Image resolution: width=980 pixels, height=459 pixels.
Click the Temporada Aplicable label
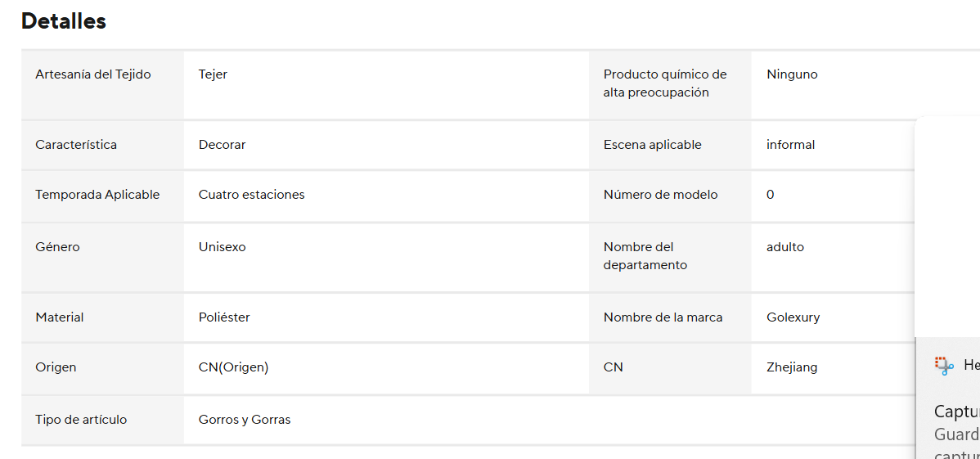tap(97, 195)
